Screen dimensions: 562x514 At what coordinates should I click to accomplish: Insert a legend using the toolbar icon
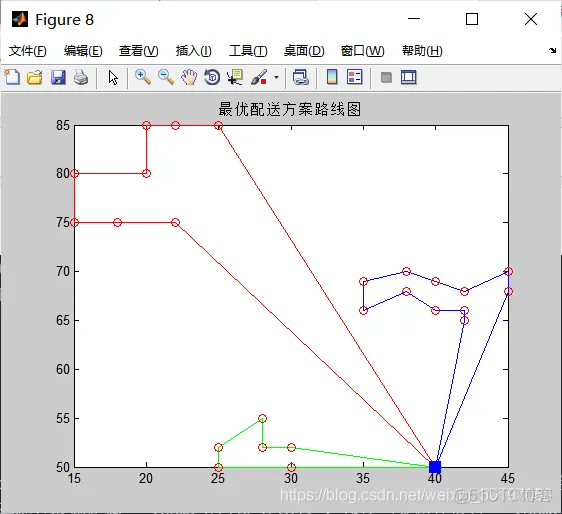(x=355, y=77)
